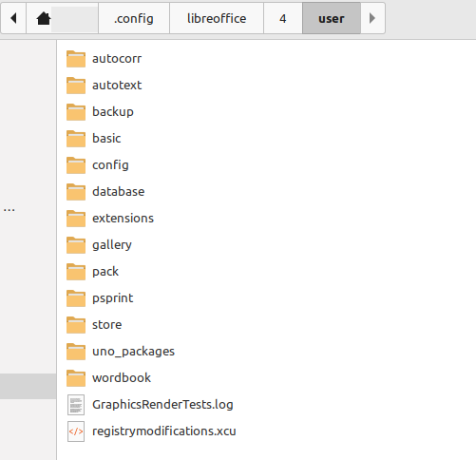Navigate to the 4 folder in path bar

[x=283, y=18]
